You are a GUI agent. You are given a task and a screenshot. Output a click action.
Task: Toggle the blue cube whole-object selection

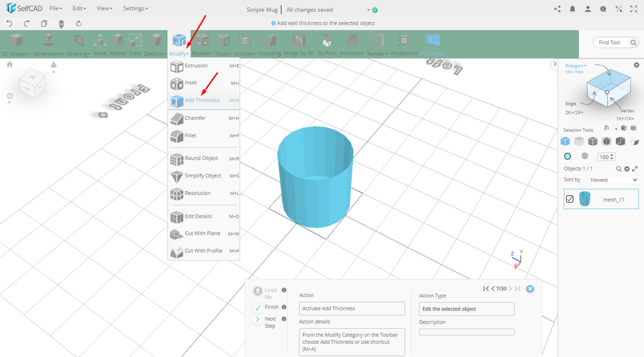coord(565,142)
